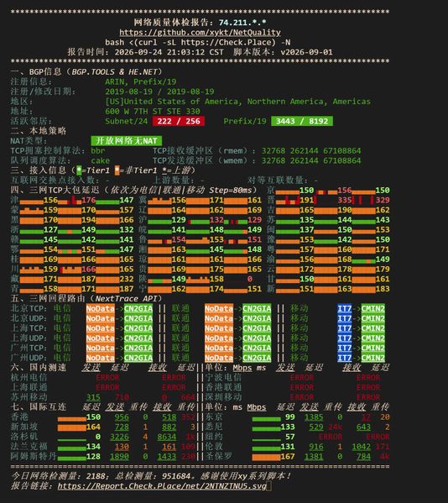Viewport: 448px width, 503px height.
Task: Click heading '七、国际互连'
Action: (39, 407)
